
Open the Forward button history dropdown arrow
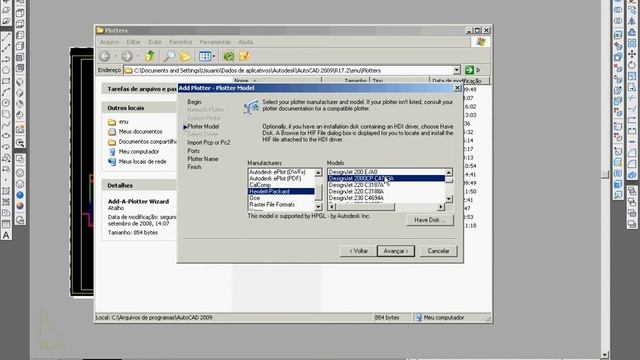coord(138,56)
